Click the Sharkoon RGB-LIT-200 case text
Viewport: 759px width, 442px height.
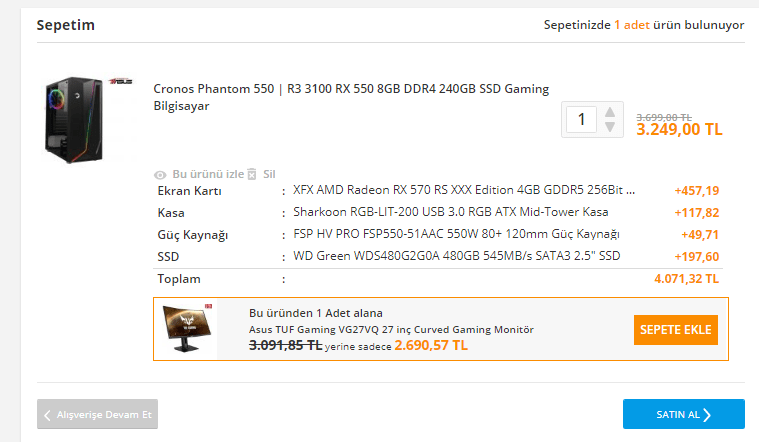click(x=451, y=212)
